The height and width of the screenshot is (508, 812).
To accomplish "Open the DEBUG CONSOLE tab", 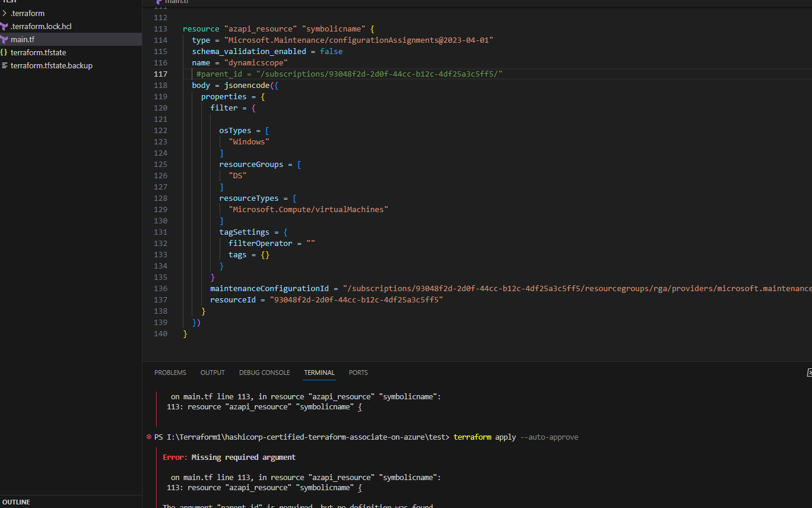I will point(265,373).
